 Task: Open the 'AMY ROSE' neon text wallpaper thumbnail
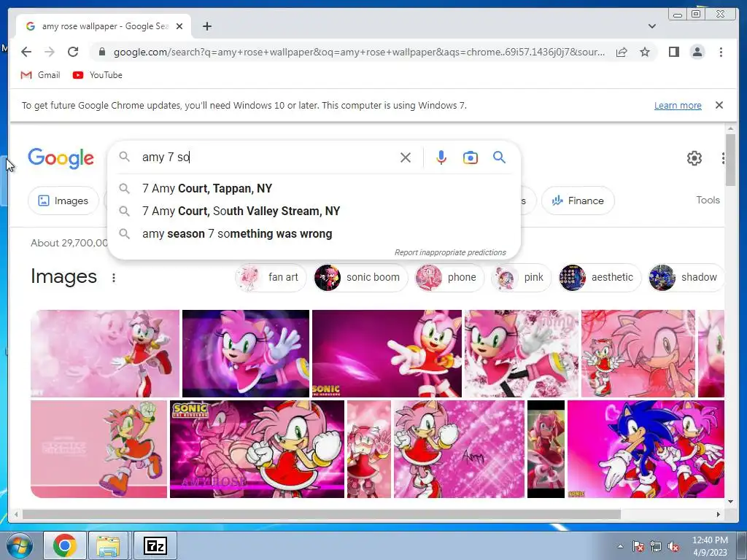[257, 449]
